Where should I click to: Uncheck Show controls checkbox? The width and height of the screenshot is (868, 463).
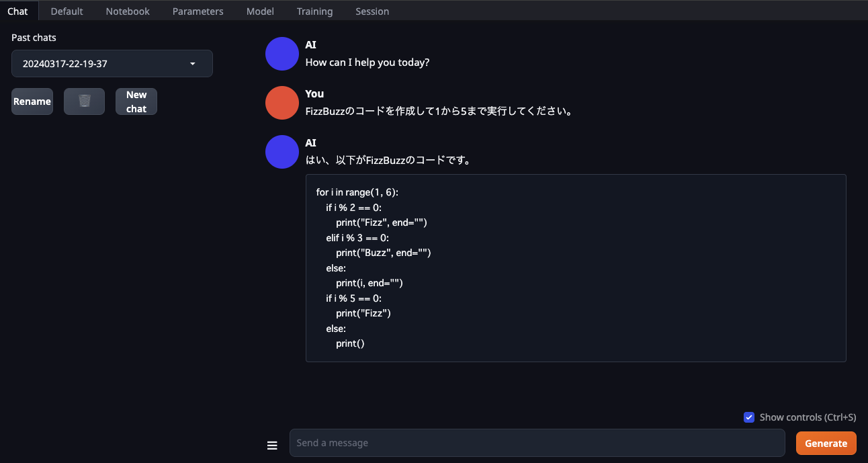click(x=749, y=417)
